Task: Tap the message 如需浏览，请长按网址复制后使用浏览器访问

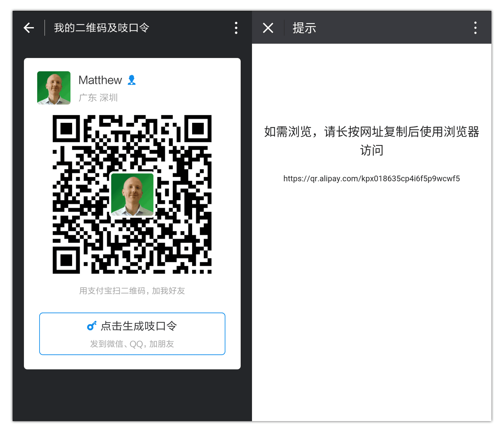Action: [x=372, y=141]
